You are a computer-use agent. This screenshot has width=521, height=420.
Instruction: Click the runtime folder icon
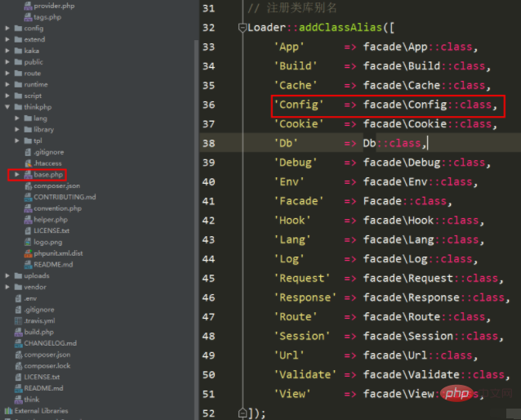coord(18,84)
